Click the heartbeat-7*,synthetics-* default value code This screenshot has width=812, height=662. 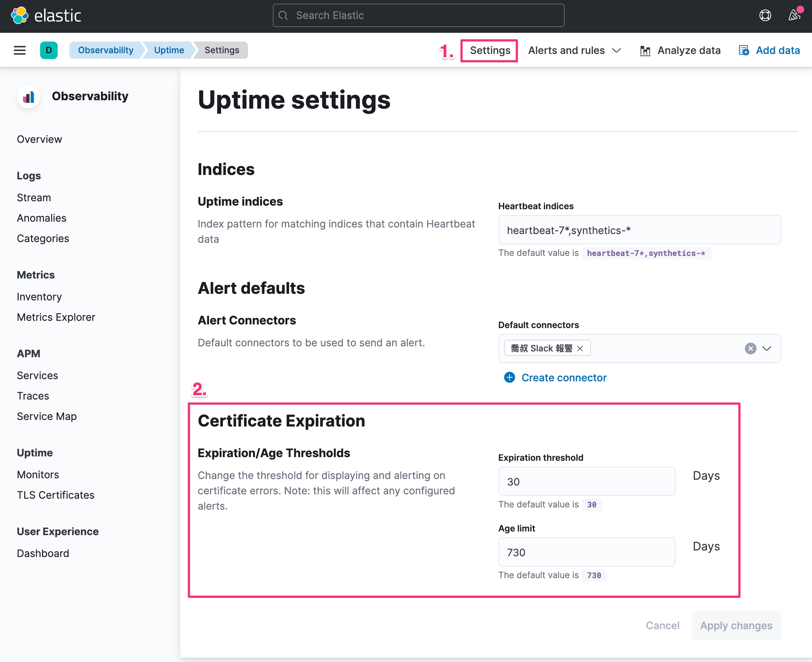click(646, 253)
